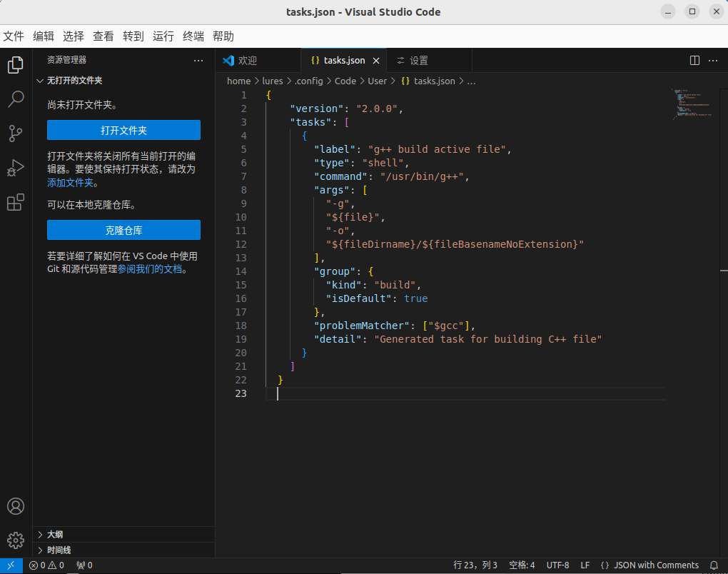Click the forwarded ports indicator showing 0

pyautogui.click(x=84, y=565)
